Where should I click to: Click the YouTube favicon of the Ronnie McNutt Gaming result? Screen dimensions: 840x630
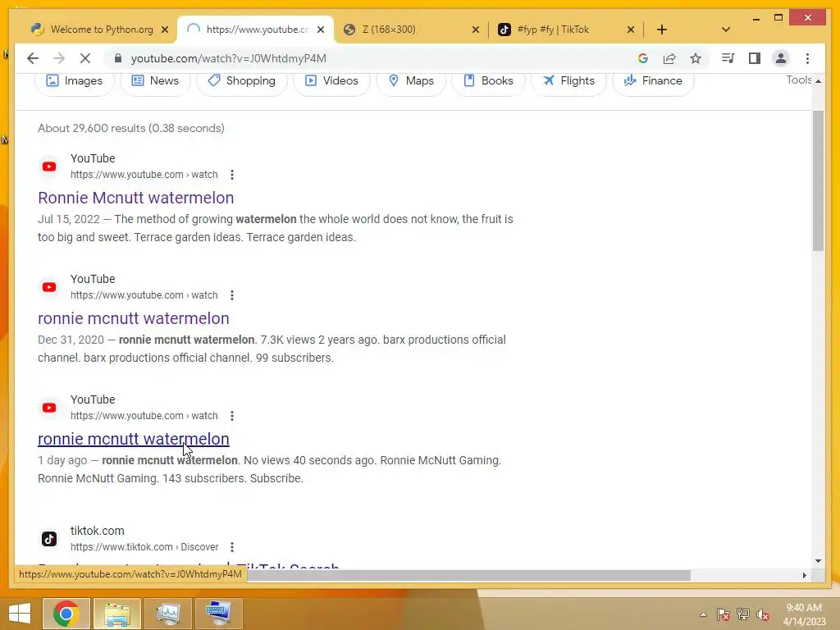tap(49, 408)
